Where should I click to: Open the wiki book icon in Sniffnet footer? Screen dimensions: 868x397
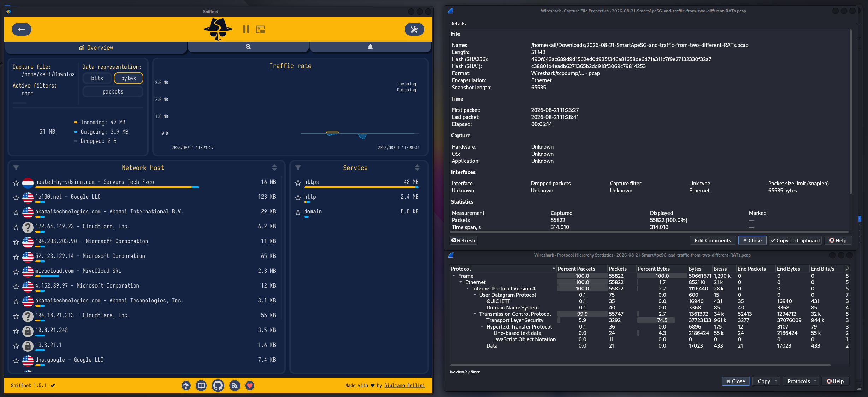pyautogui.click(x=201, y=386)
